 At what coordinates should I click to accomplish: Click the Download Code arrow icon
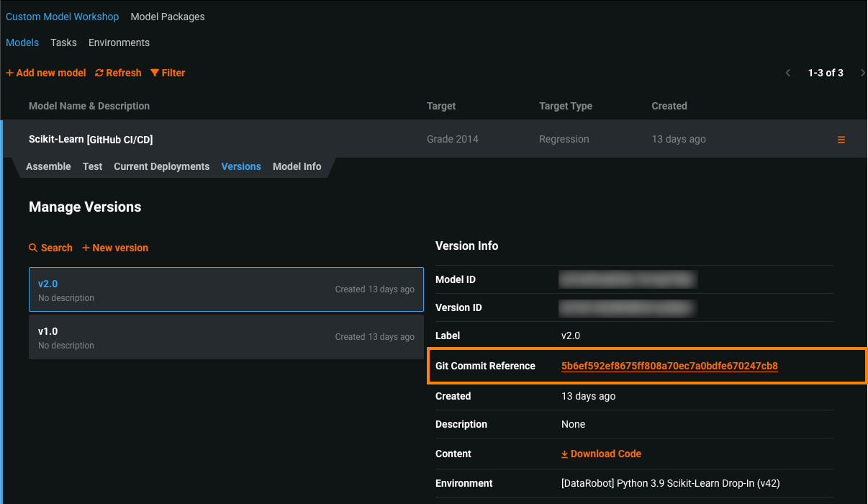(x=565, y=454)
